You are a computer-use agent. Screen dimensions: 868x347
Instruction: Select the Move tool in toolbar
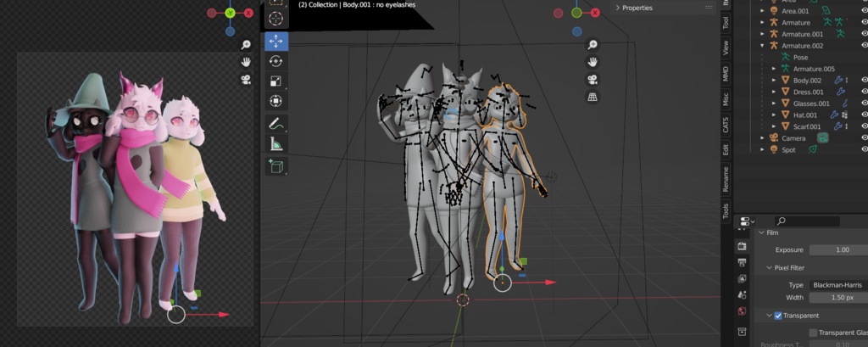(275, 41)
